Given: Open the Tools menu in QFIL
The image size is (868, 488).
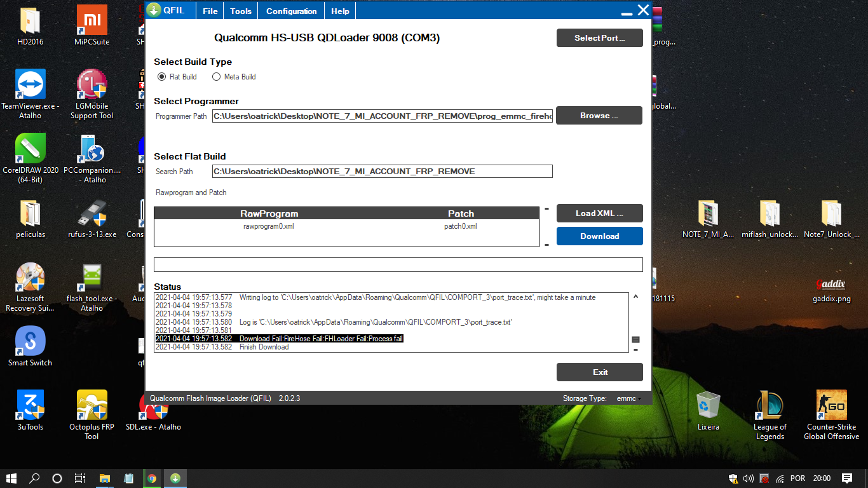Looking at the screenshot, I should pos(241,11).
